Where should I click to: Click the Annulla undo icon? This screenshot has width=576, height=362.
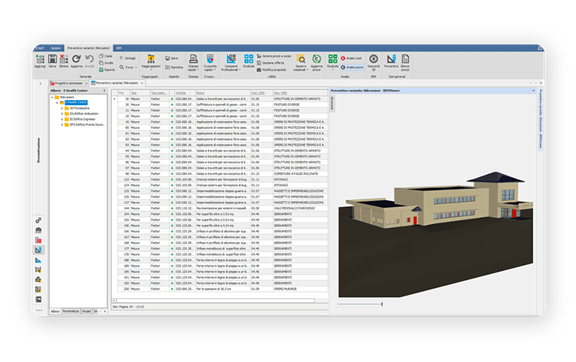point(89,60)
